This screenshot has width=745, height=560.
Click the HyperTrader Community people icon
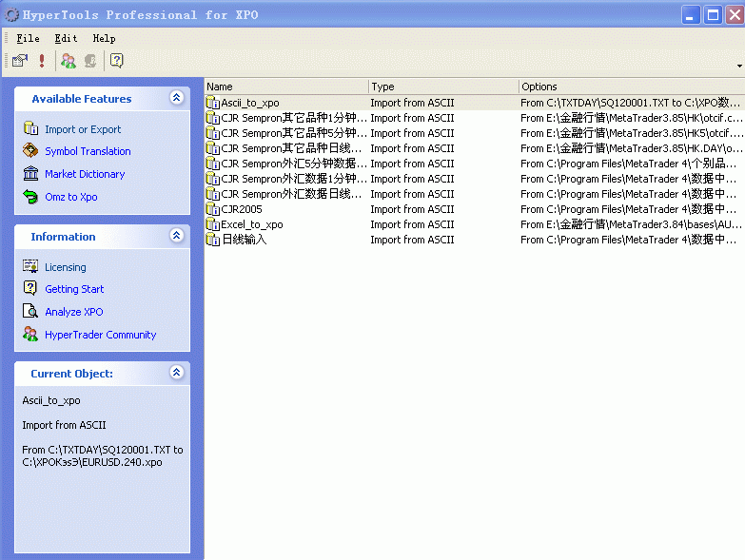(x=30, y=334)
